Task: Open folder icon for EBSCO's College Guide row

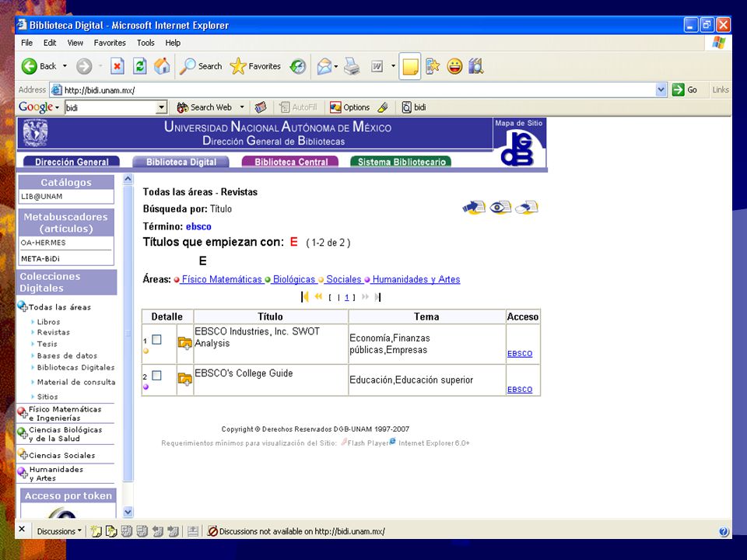Action: (185, 379)
